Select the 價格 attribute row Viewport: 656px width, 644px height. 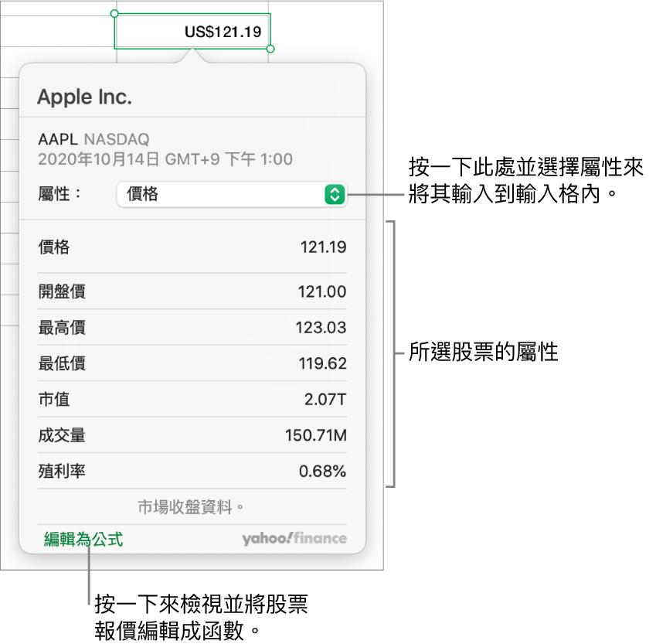pos(192,247)
